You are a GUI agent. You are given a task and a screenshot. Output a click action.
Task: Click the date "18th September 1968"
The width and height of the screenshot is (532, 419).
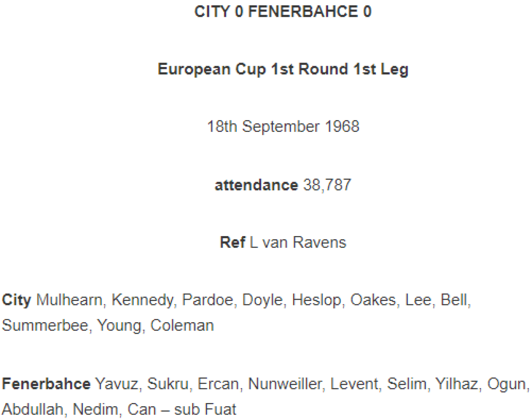coord(283,127)
